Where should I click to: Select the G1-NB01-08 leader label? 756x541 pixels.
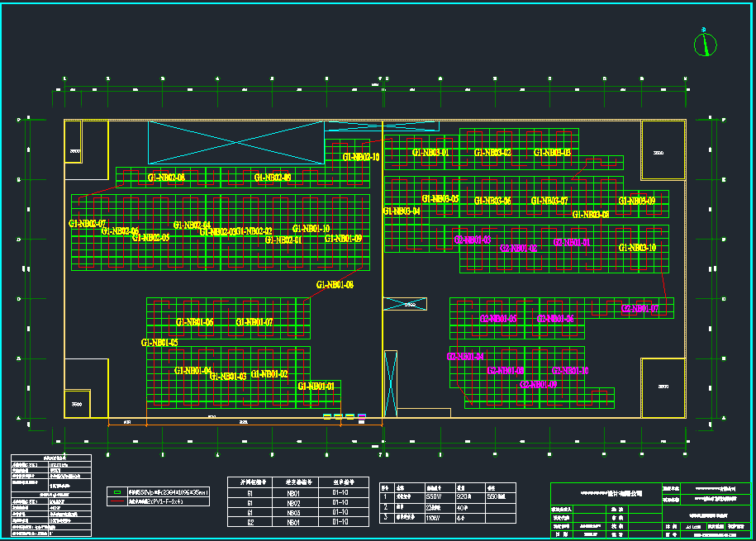click(x=335, y=285)
